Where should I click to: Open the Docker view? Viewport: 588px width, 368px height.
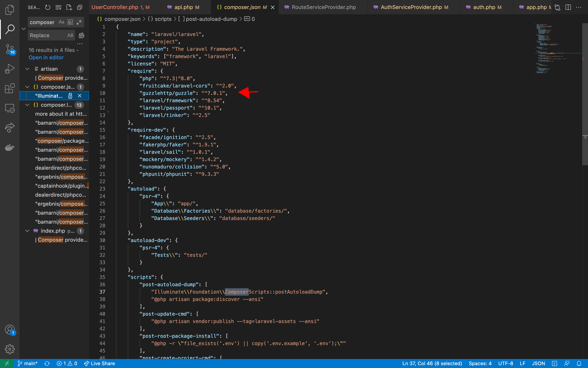[10, 147]
